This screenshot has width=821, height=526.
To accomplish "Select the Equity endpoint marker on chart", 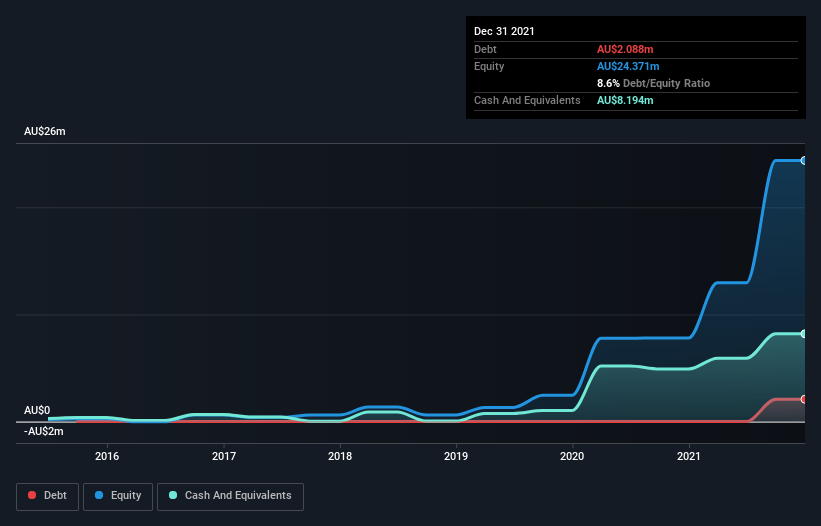I will pyautogui.click(x=804, y=161).
